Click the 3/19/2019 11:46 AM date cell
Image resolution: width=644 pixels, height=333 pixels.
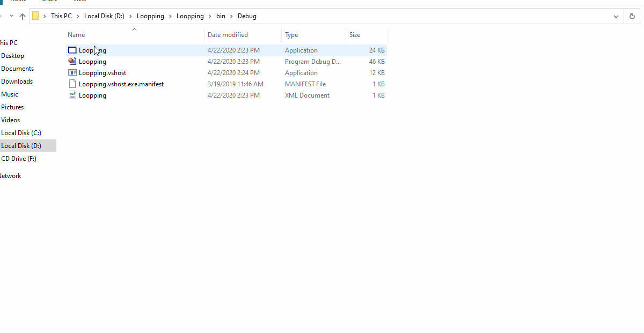click(236, 84)
